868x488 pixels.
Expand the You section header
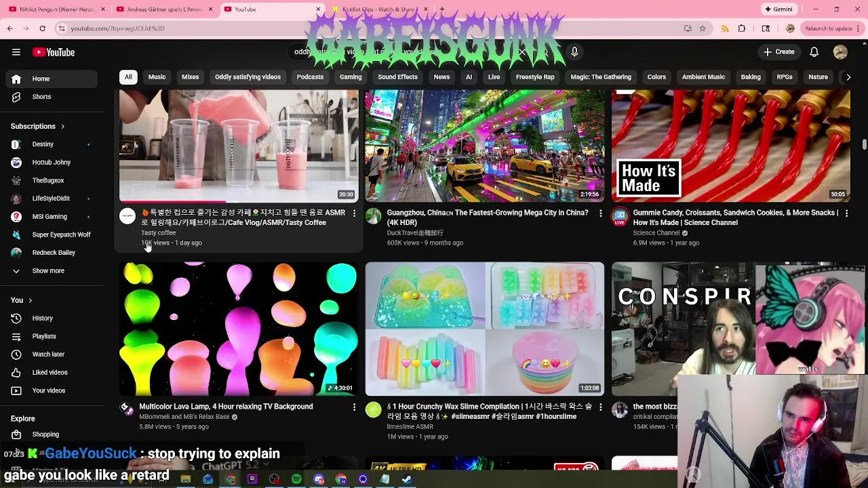21,300
